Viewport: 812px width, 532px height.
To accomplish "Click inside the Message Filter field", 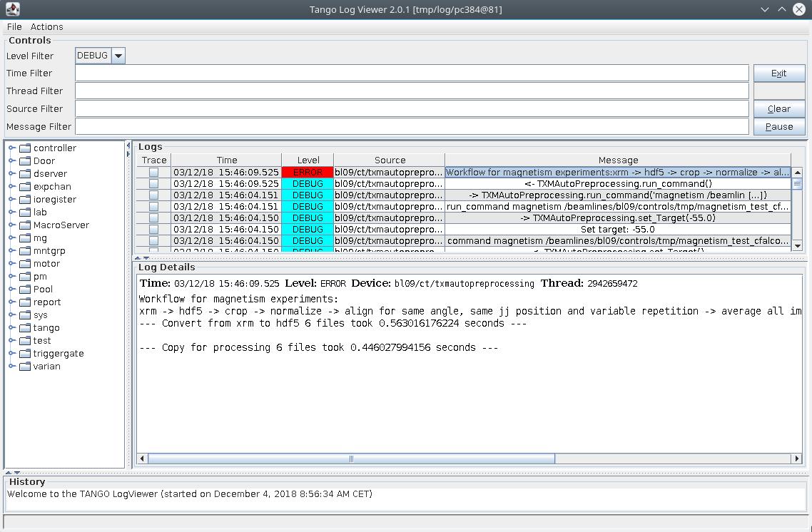I will 357,126.
